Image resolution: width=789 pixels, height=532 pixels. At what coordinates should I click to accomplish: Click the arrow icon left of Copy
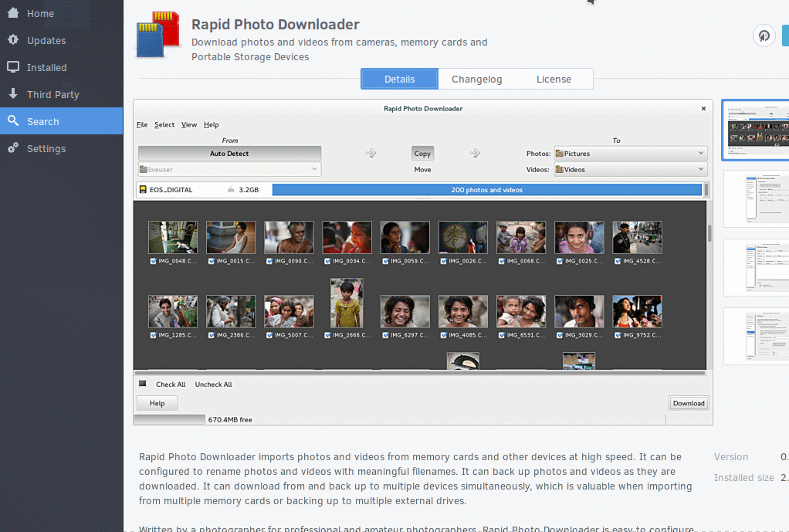(x=371, y=153)
